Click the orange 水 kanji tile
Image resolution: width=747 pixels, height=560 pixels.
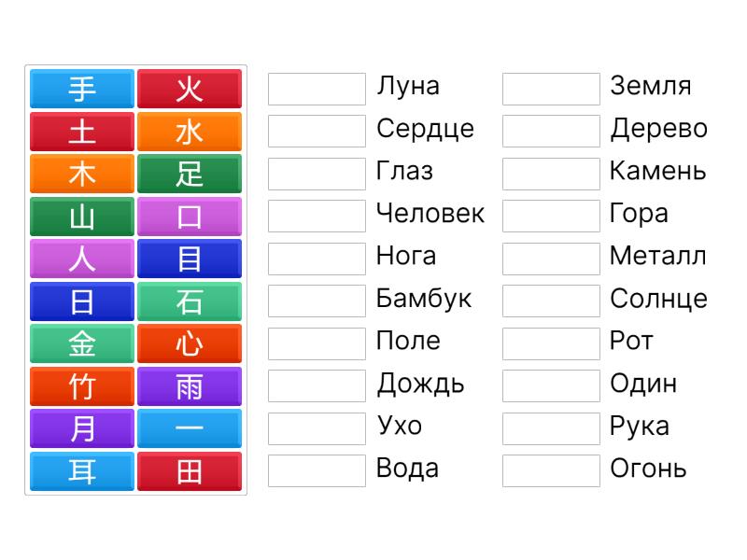pos(190,132)
